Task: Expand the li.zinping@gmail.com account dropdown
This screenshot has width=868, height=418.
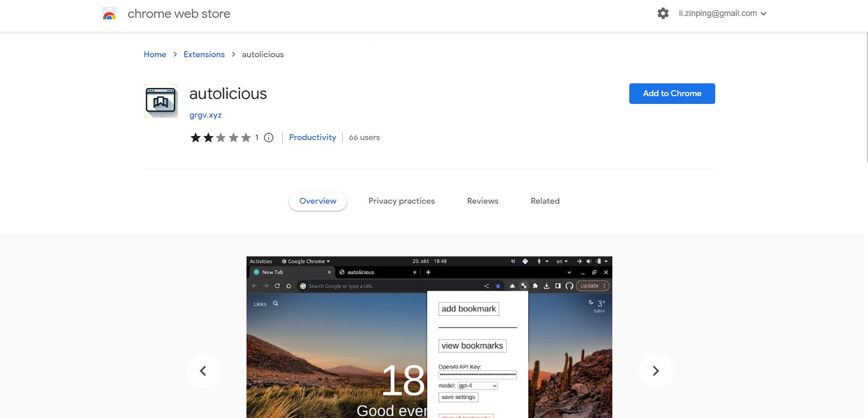Action: [723, 13]
